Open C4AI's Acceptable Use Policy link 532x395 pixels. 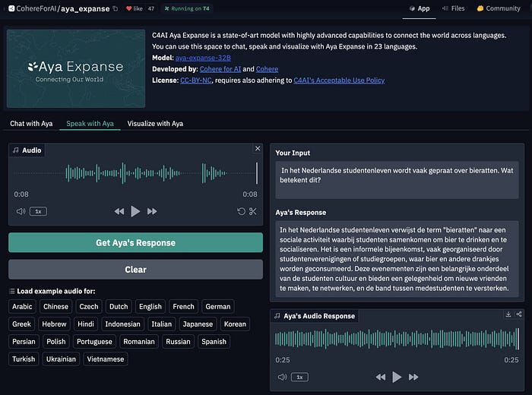pyautogui.click(x=339, y=80)
